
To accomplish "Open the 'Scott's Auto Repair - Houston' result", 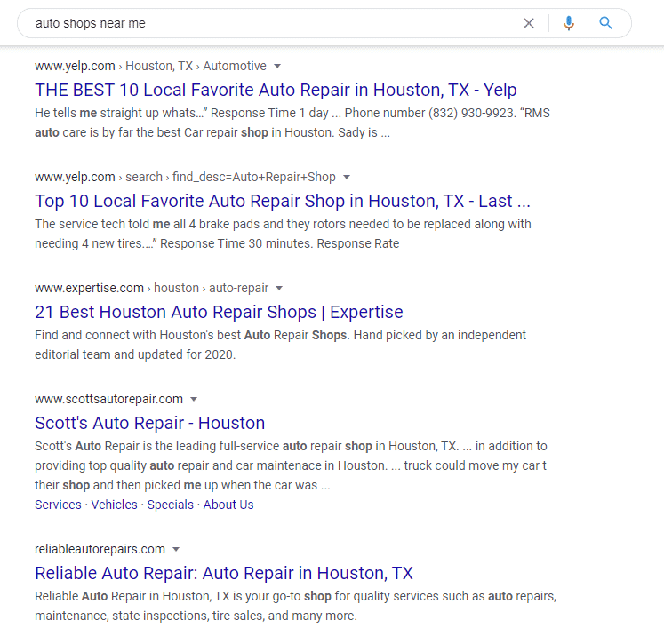I will coord(150,423).
